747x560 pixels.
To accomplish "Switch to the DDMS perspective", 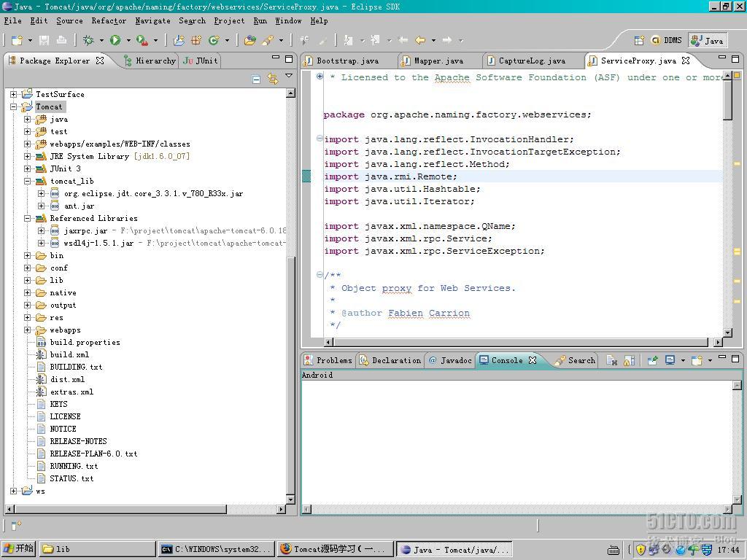I will point(666,41).
